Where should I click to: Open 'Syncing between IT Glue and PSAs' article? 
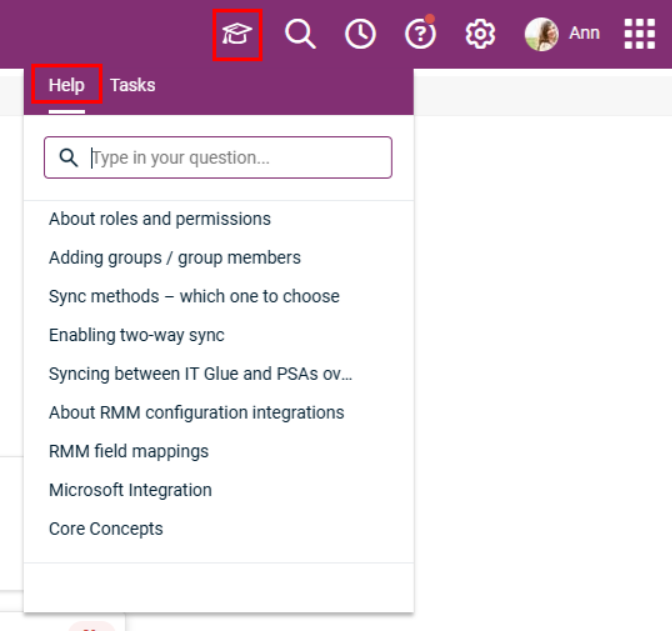coord(201,374)
